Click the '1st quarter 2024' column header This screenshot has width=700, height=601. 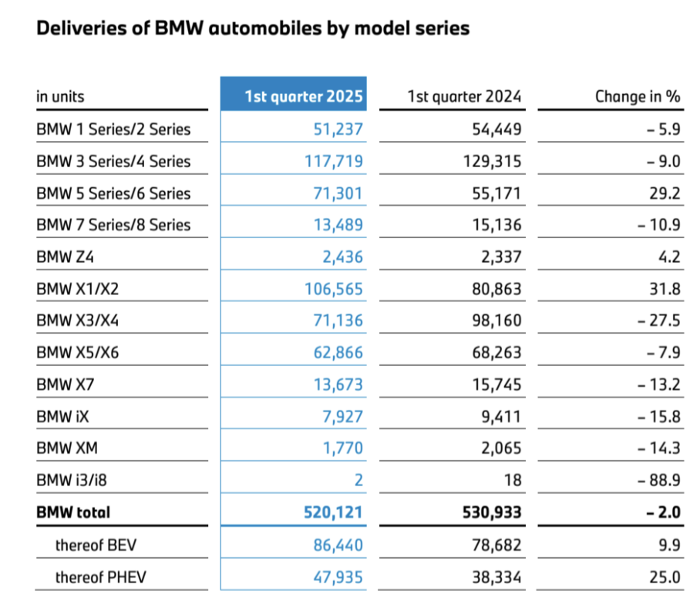coord(464,96)
